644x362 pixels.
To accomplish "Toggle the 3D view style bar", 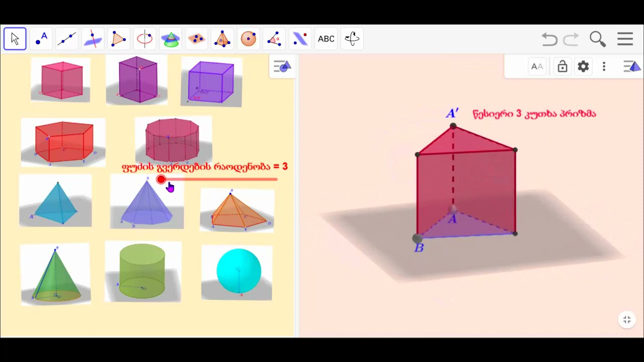I will (x=632, y=66).
